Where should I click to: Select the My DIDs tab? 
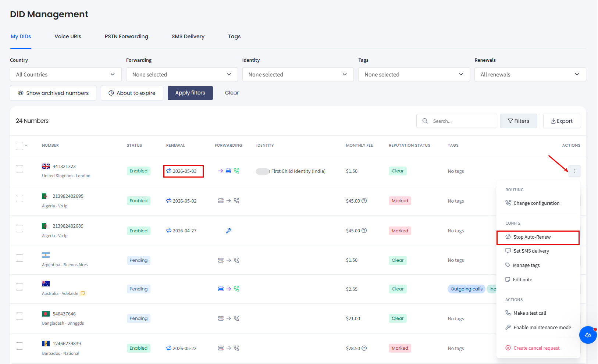tap(21, 36)
